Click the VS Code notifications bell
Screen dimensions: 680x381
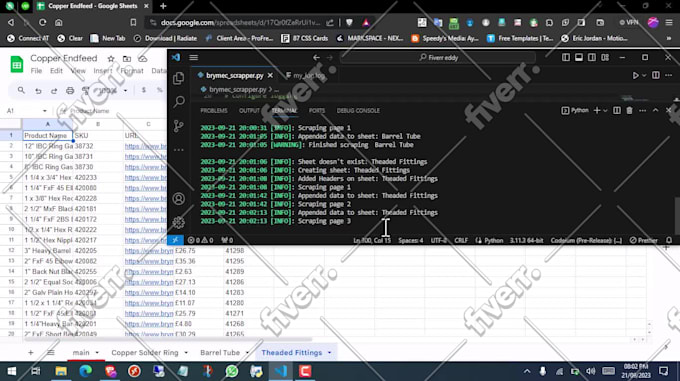tap(669, 240)
